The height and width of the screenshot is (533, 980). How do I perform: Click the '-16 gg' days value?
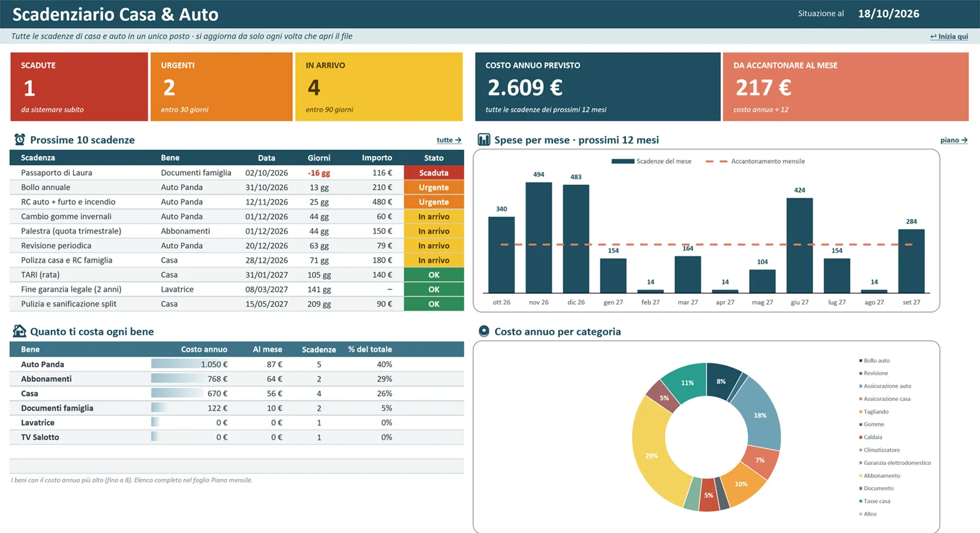pyautogui.click(x=318, y=173)
